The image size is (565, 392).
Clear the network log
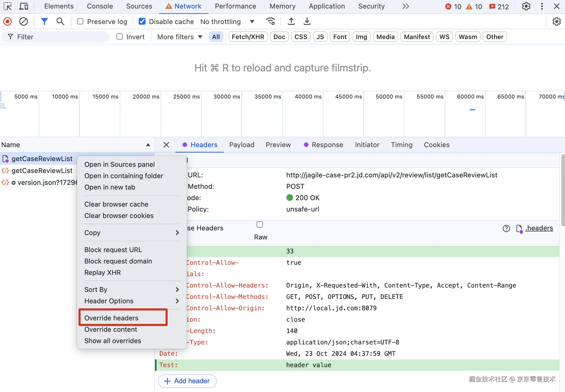(23, 21)
